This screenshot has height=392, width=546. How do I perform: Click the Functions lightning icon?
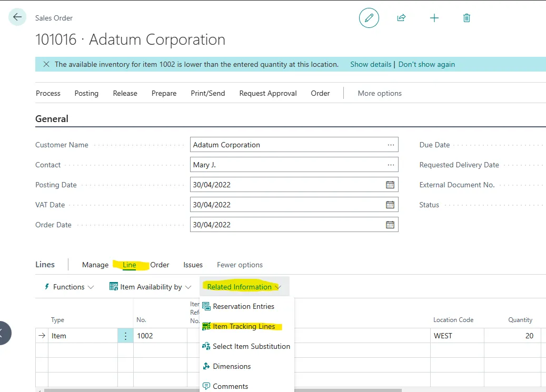point(47,287)
